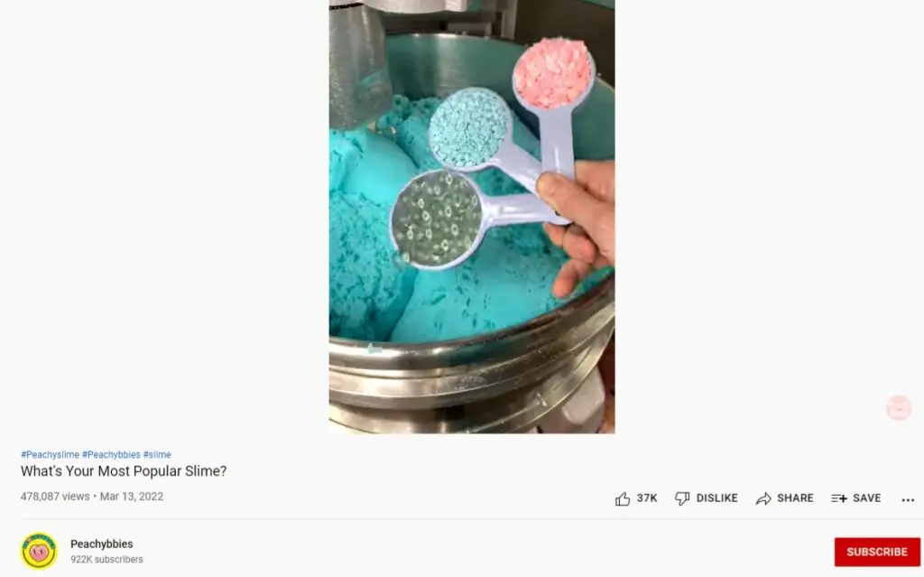Open the #slime hashtag link
This screenshot has height=577, width=924.
click(x=157, y=454)
